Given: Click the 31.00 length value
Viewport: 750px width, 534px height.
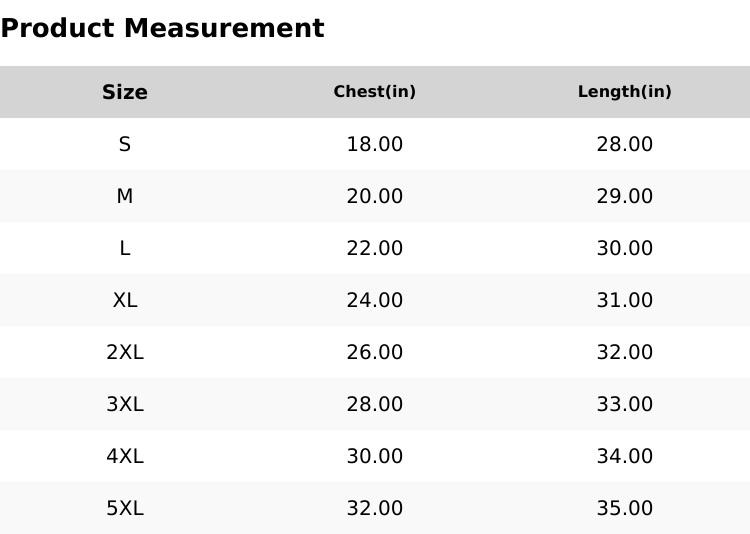Looking at the screenshot, I should tap(625, 300).
